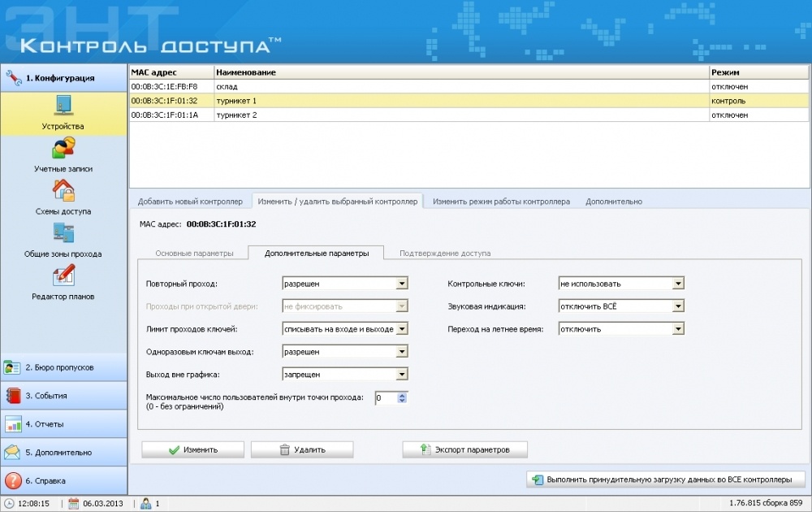Open the Устройства section icon
The width and height of the screenshot is (812, 512).
(x=63, y=105)
